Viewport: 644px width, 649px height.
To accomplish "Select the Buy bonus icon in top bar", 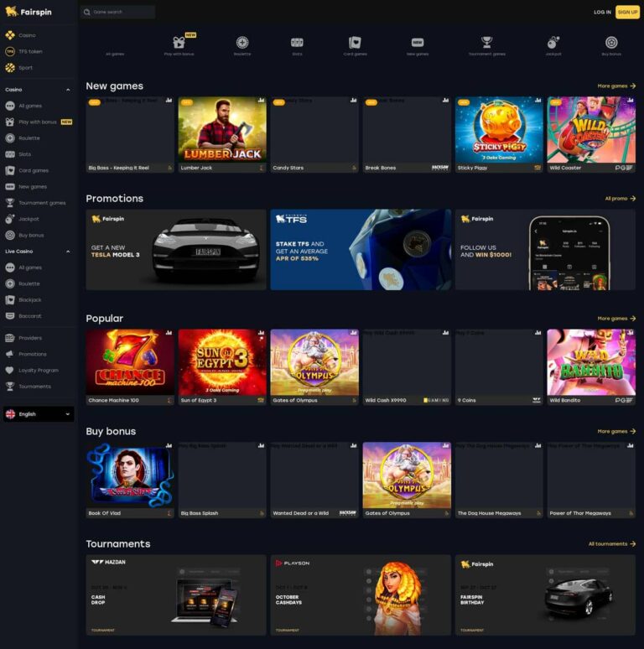I will 611,42.
